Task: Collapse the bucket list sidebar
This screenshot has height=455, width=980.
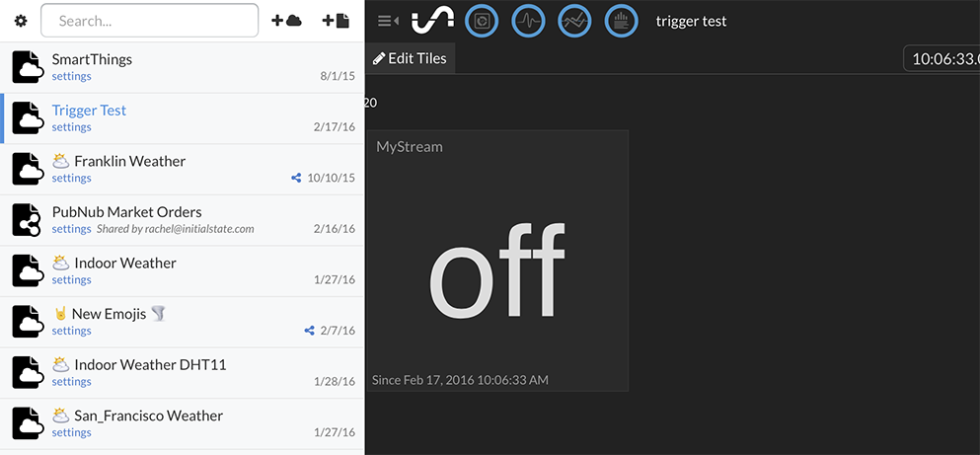Action: pos(388,21)
